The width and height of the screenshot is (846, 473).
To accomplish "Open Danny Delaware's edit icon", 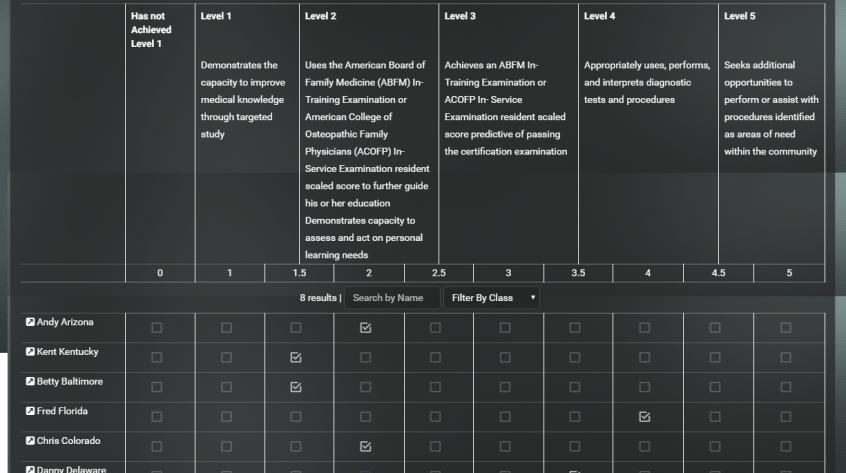I will pos(30,470).
